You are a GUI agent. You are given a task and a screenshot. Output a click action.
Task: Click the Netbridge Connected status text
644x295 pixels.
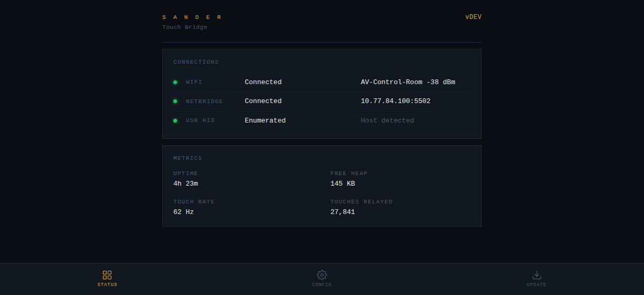[263, 101]
